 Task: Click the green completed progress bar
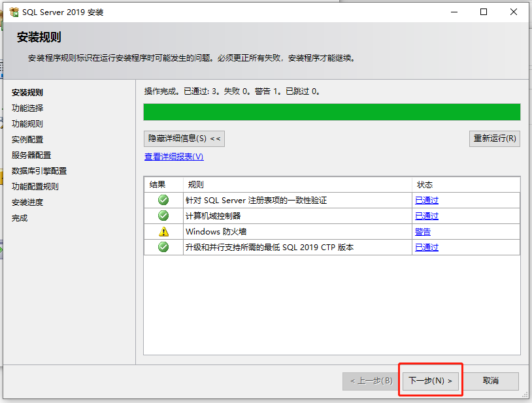[x=332, y=112]
